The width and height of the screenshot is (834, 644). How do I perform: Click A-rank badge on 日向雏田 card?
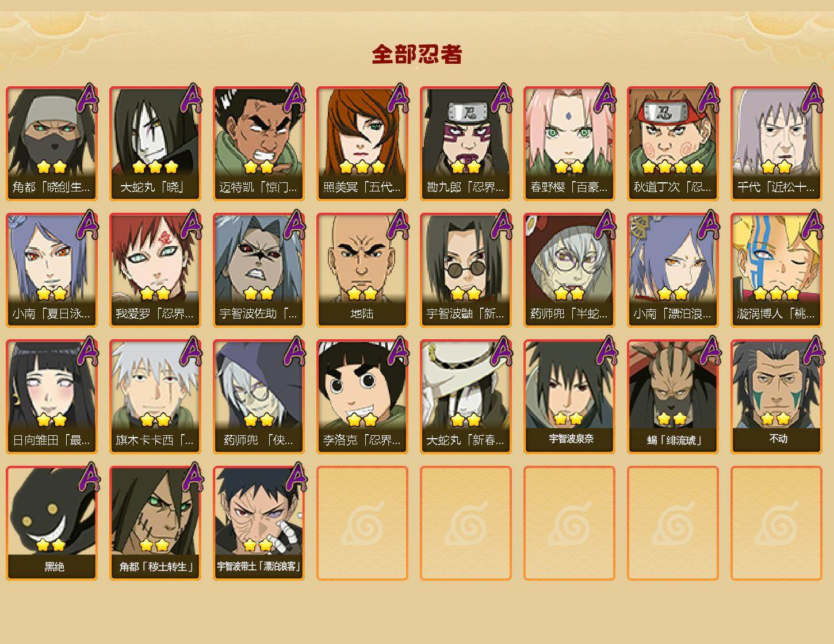click(87, 351)
